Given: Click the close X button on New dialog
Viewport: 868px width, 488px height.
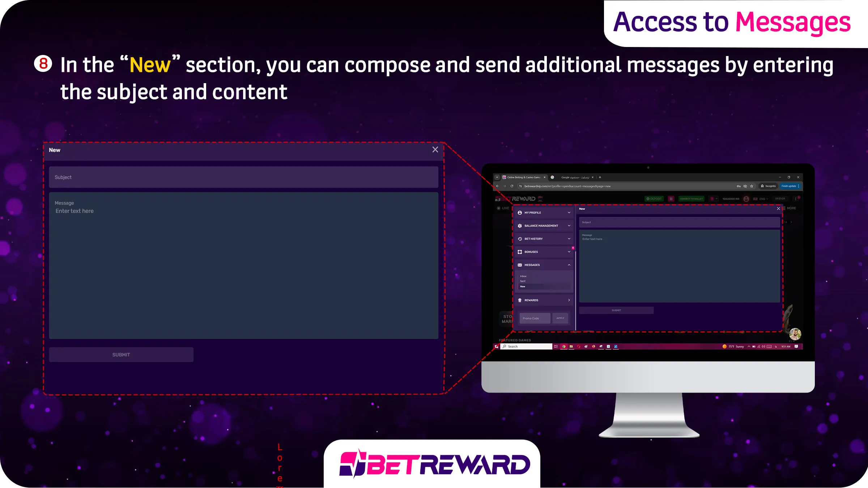Looking at the screenshot, I should point(435,150).
